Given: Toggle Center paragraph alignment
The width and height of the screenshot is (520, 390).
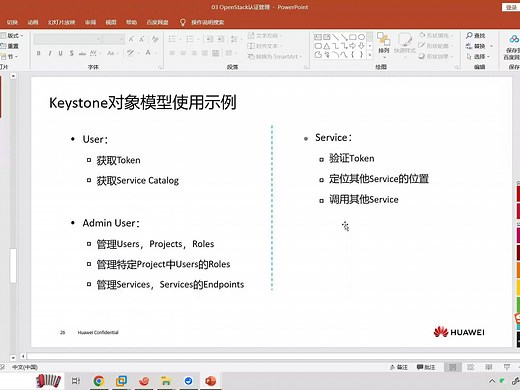Looking at the screenshot, I should click(183, 53).
